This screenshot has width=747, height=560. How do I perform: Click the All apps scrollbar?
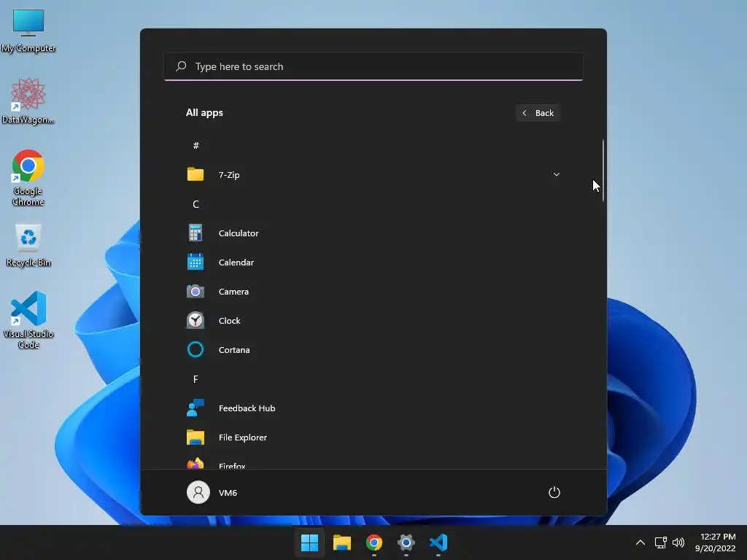tap(603, 171)
